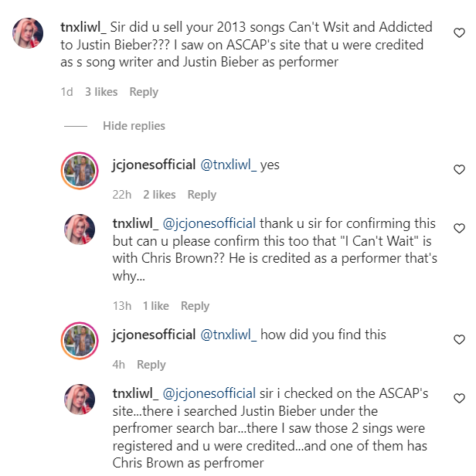Reply to the top comment from 1d ago
The width and height of the screenshot is (476, 476).
(x=144, y=92)
